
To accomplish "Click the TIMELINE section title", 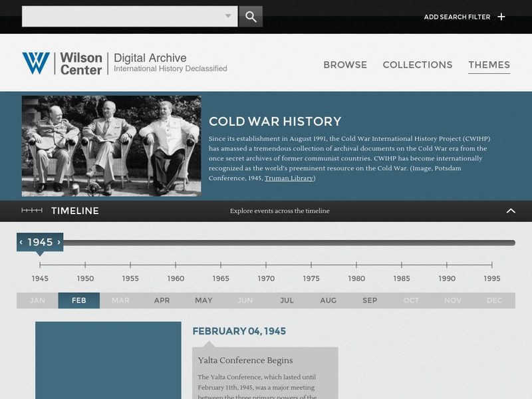I will pyautogui.click(x=75, y=211).
